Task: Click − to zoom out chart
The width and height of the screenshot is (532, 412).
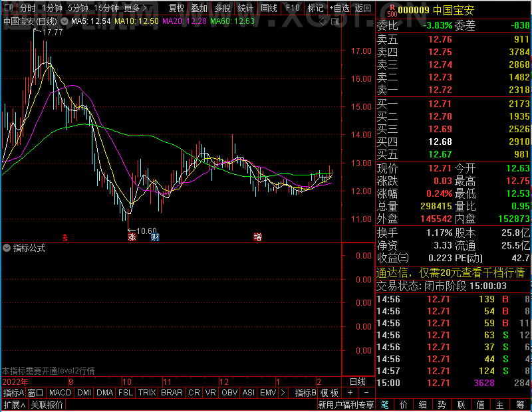Action: tap(366, 393)
